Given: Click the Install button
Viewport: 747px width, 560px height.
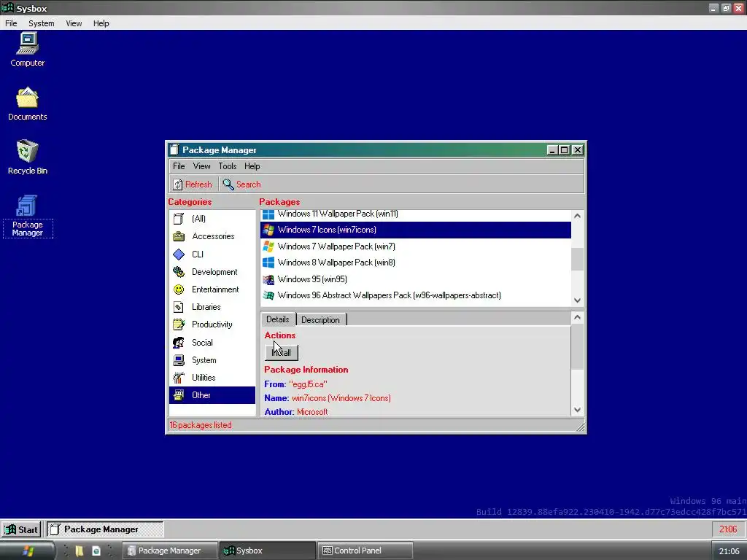Looking at the screenshot, I should 281,353.
